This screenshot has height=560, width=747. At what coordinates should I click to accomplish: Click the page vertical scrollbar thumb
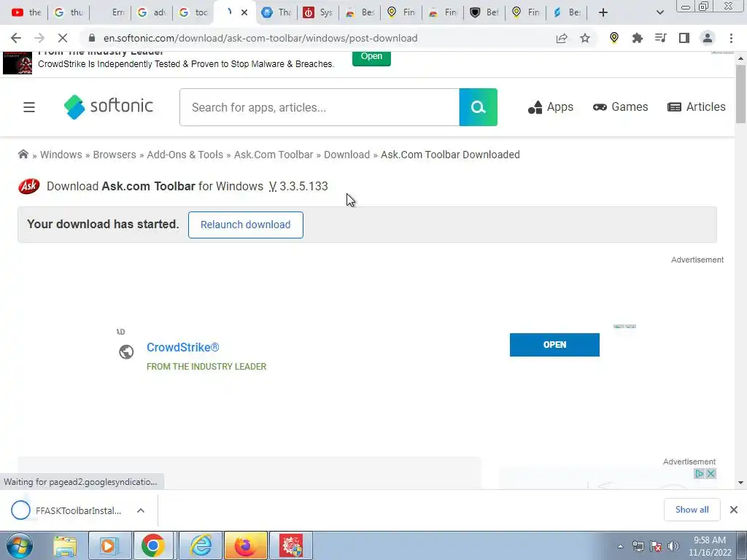coord(740,93)
